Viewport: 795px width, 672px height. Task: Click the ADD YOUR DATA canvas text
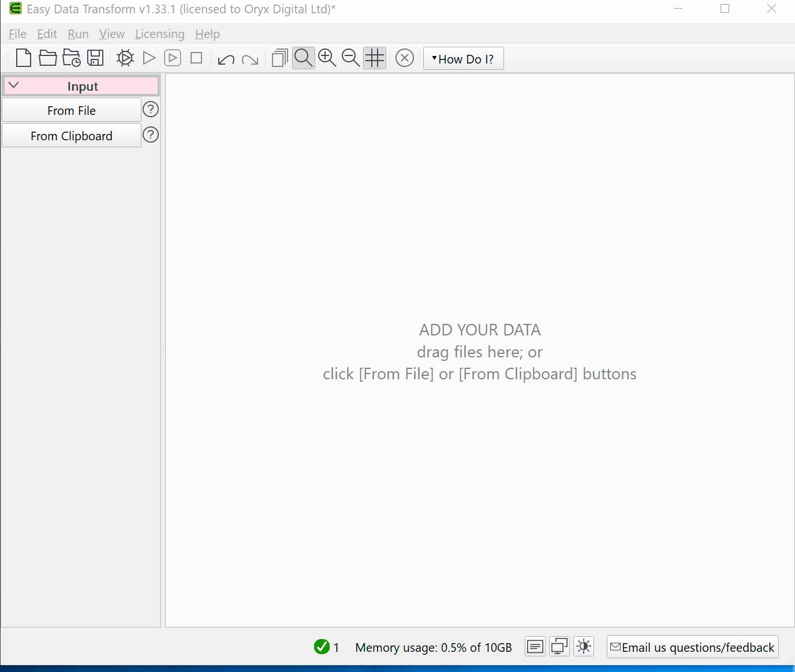pos(480,330)
